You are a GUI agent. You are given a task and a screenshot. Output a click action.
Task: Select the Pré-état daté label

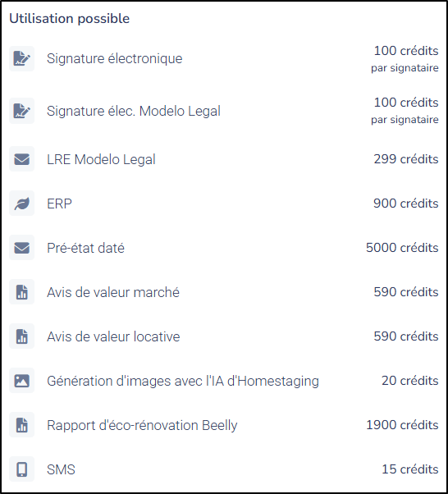coord(85,248)
